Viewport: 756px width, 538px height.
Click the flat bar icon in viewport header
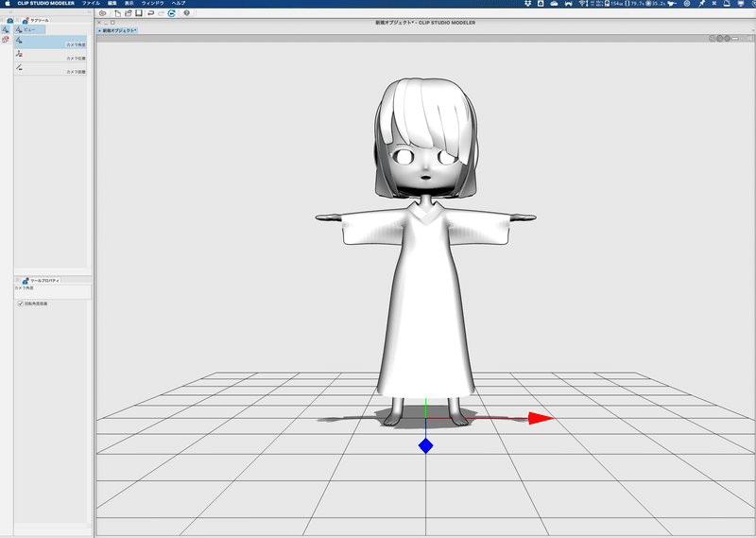735,38
